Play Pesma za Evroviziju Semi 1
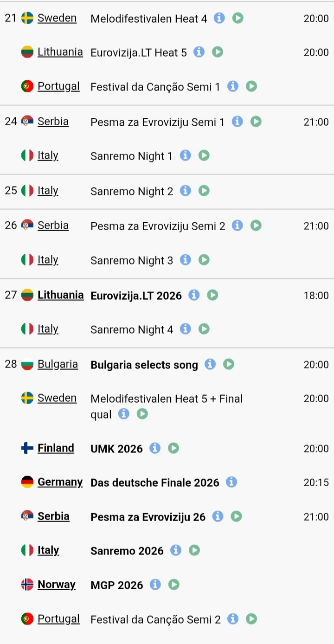 point(256,122)
